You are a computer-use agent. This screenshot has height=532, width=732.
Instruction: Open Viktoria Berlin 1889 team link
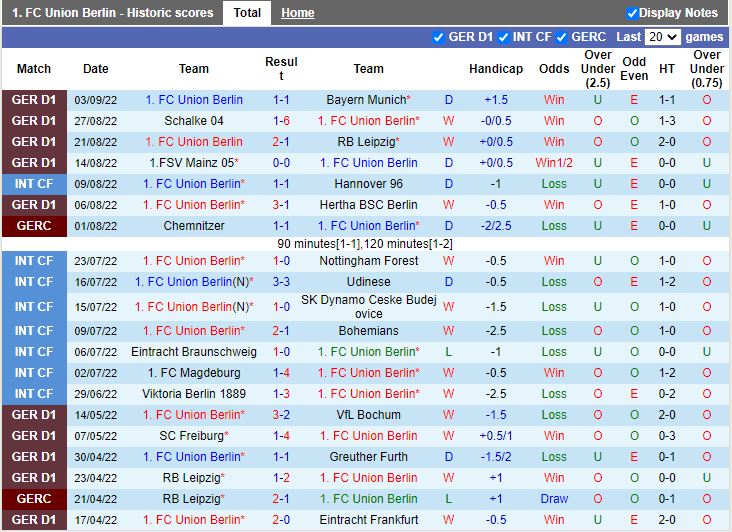click(x=194, y=394)
